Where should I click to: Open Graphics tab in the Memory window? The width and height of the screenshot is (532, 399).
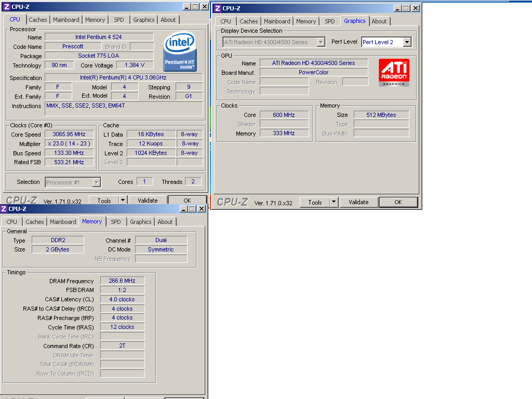tap(141, 221)
